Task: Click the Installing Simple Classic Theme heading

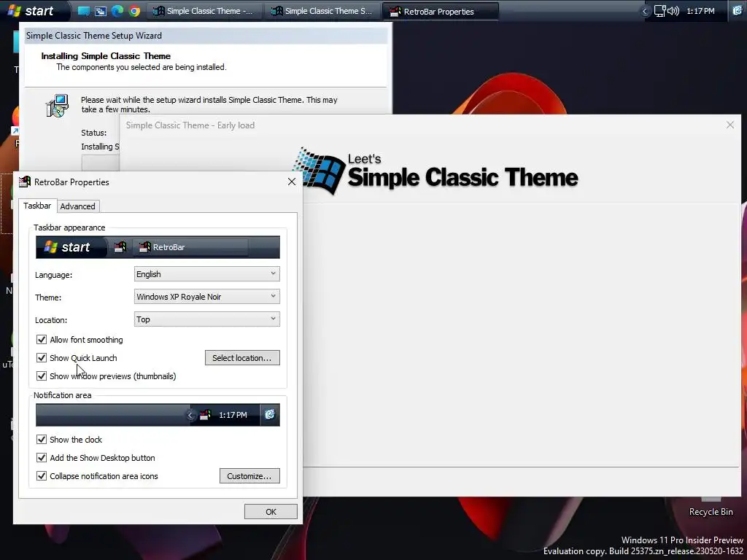Action: [x=106, y=55]
